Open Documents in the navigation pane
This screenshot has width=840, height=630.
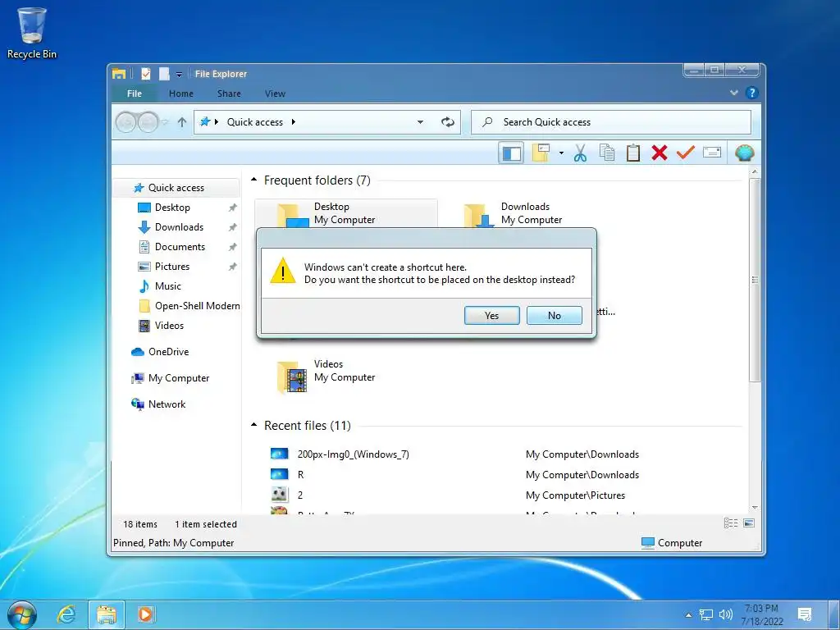(180, 247)
